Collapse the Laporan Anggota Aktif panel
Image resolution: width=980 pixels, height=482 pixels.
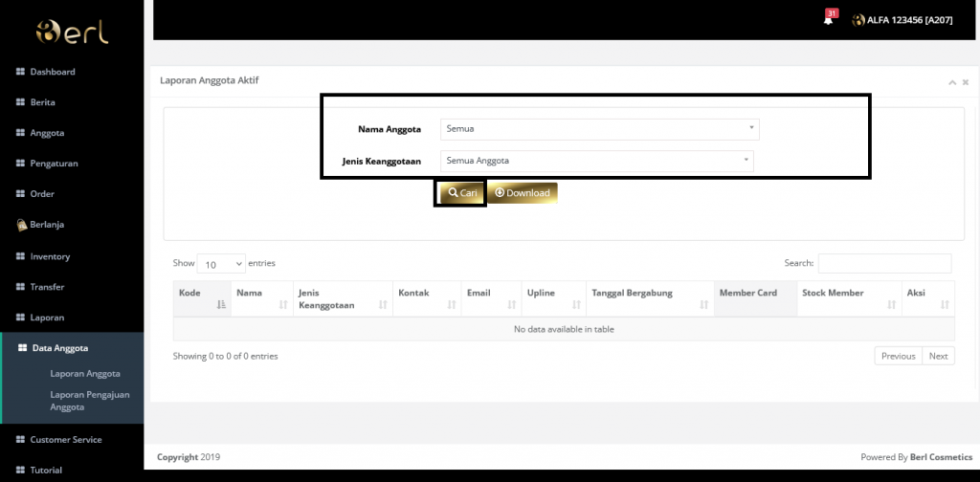[x=951, y=83]
